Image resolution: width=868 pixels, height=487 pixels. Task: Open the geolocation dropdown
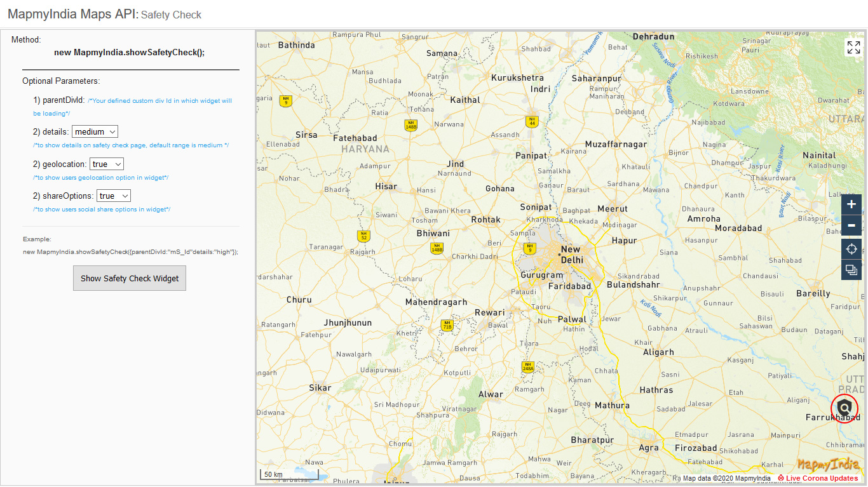pyautogui.click(x=106, y=164)
